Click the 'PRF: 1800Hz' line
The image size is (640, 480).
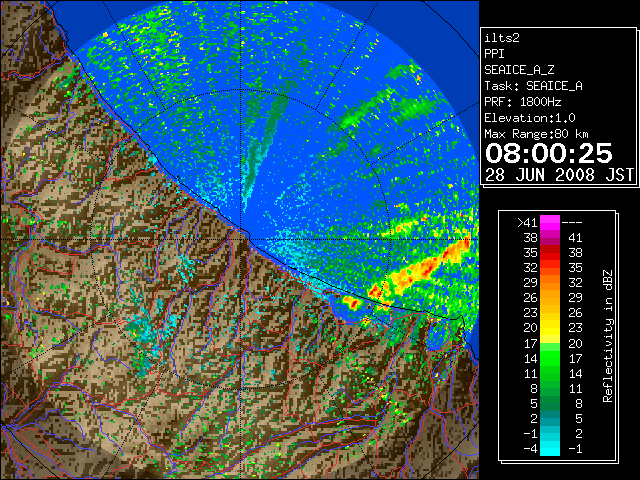point(523,102)
